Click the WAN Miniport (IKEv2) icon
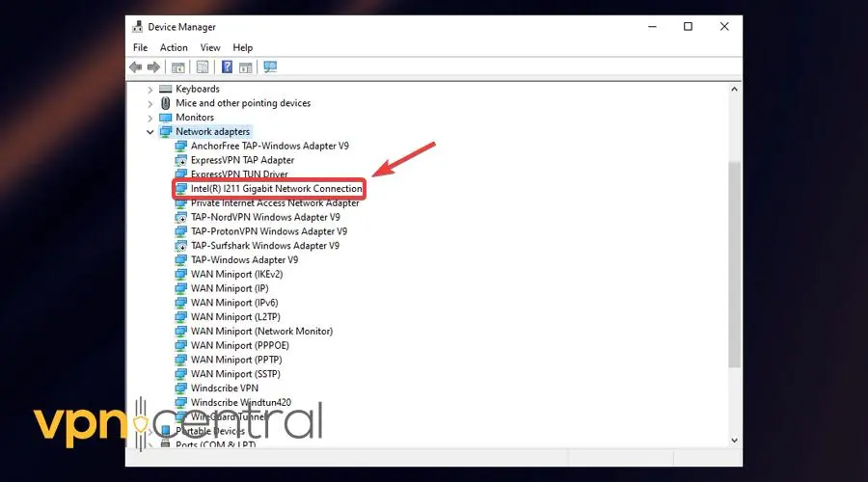This screenshot has width=868, height=482. pyautogui.click(x=181, y=275)
